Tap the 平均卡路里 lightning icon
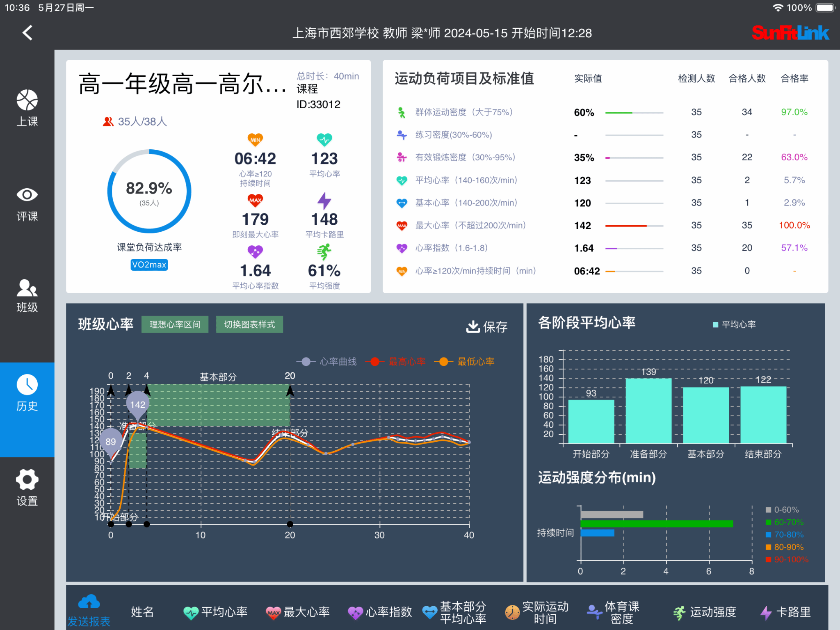The height and width of the screenshot is (630, 840). [x=324, y=201]
